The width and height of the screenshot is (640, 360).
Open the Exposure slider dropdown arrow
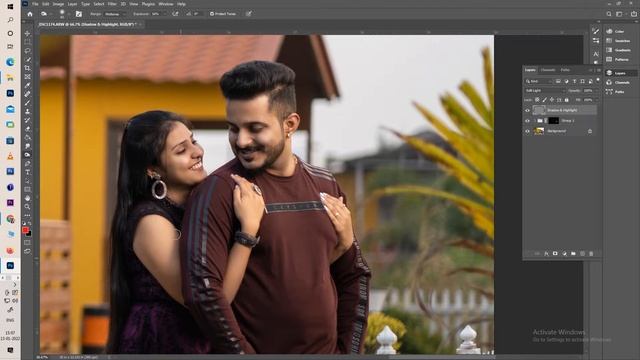(164, 14)
